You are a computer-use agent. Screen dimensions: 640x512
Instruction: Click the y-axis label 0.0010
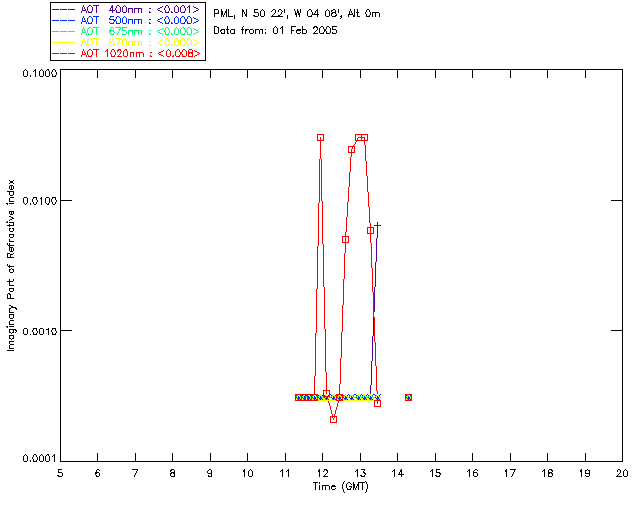coord(40,331)
